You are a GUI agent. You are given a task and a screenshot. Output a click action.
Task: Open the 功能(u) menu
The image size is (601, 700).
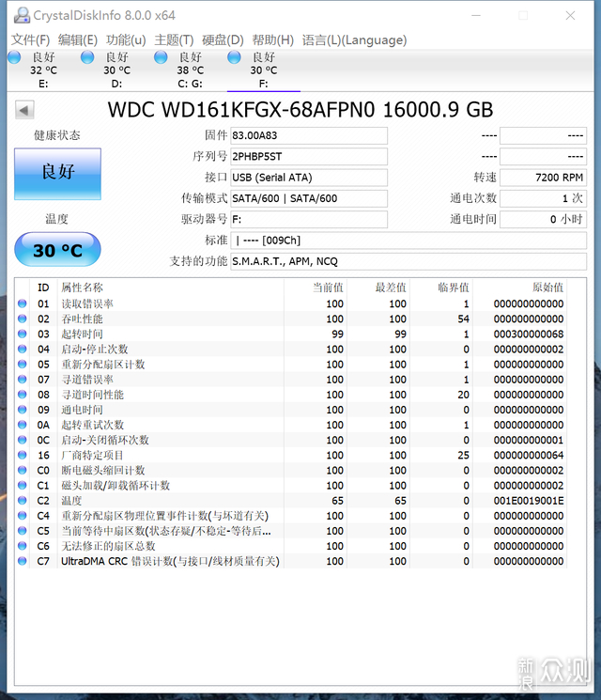pyautogui.click(x=126, y=40)
